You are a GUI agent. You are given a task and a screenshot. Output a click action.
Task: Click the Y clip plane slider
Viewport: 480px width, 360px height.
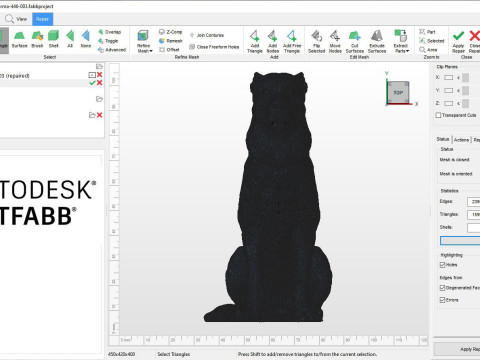pos(465,91)
